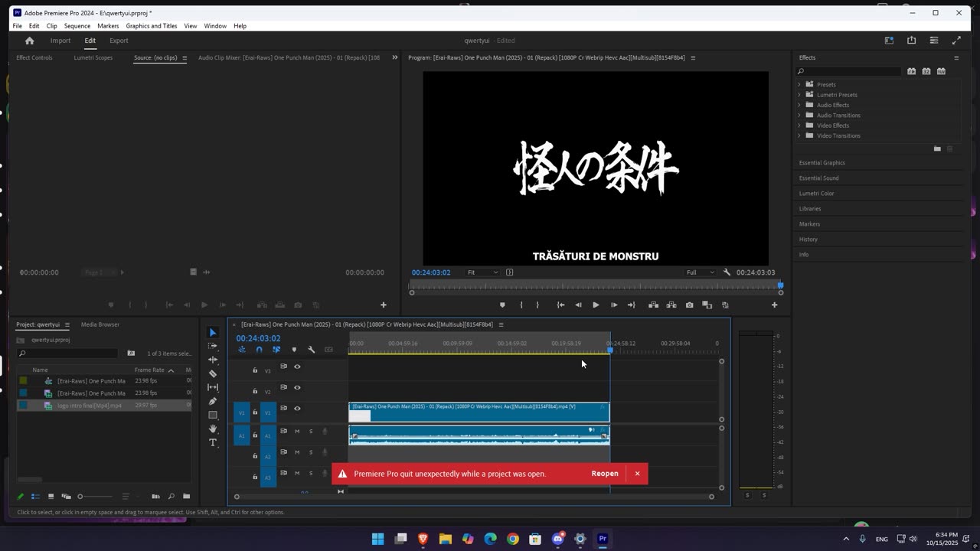Expand the Video Effects folder
The width and height of the screenshot is (980, 551).
point(799,126)
